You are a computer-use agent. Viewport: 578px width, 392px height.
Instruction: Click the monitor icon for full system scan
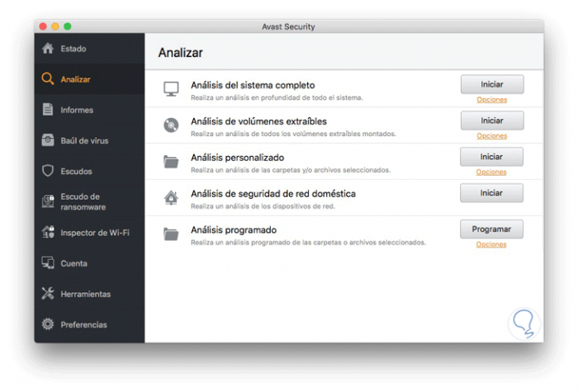point(171,89)
